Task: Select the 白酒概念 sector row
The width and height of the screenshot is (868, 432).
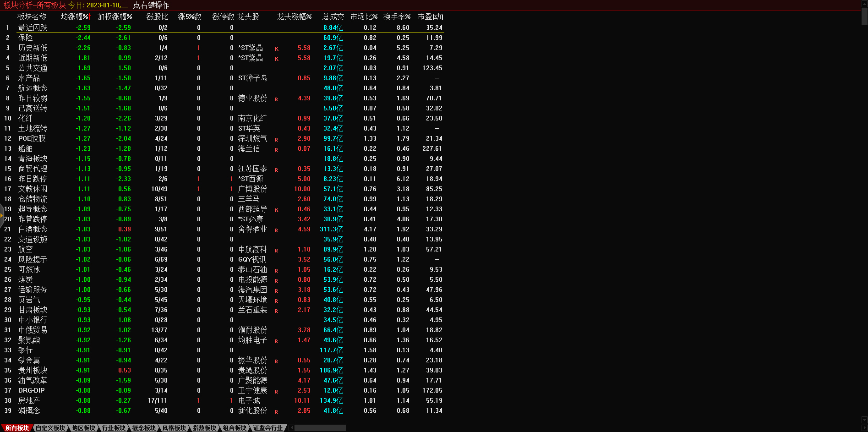Action: coord(33,229)
